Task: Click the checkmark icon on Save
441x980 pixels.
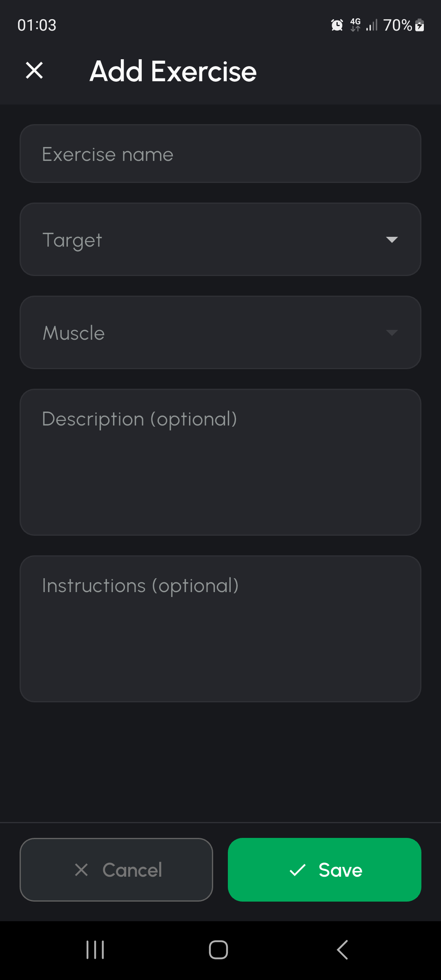Action: click(297, 870)
